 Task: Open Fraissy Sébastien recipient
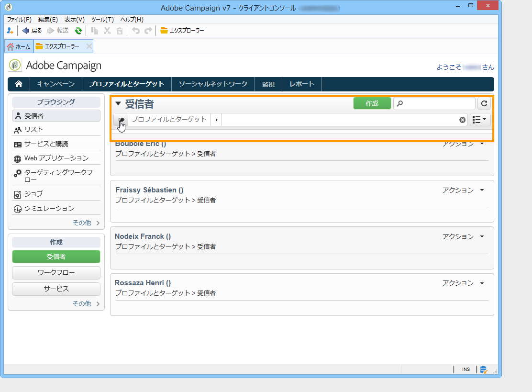click(149, 190)
